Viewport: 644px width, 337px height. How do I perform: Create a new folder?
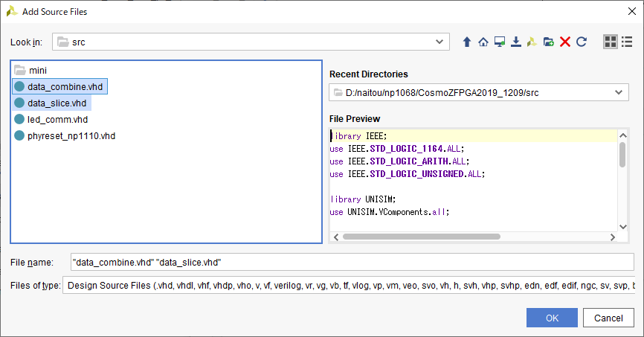click(548, 42)
